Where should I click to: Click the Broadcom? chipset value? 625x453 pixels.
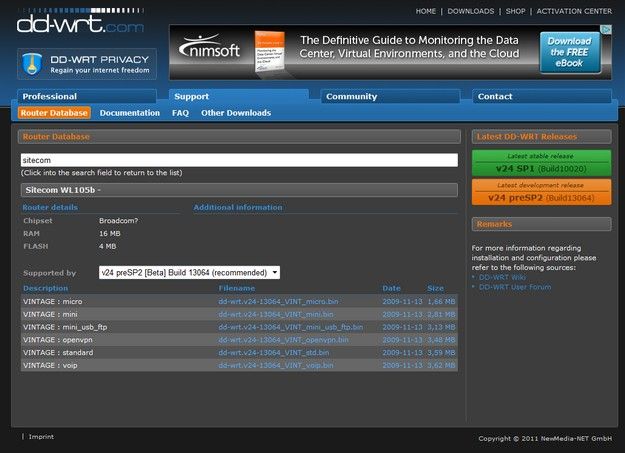[118, 221]
